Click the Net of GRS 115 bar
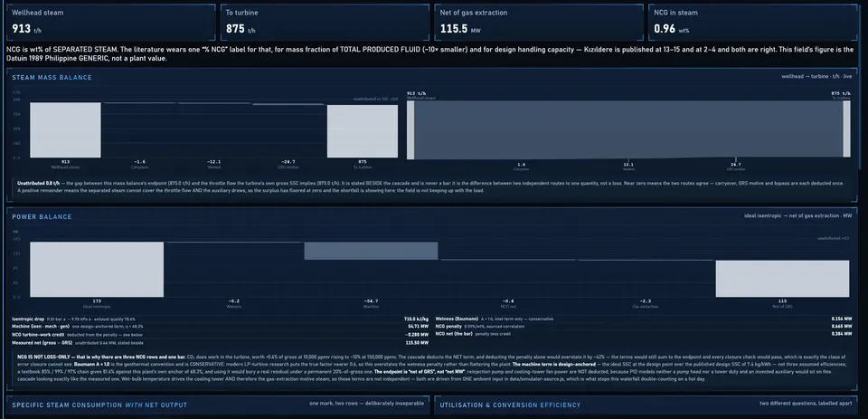868x419 pixels. (782, 279)
